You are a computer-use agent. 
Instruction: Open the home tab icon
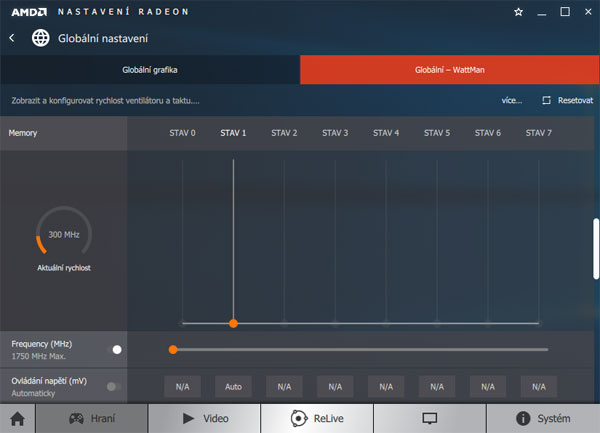tap(18, 418)
